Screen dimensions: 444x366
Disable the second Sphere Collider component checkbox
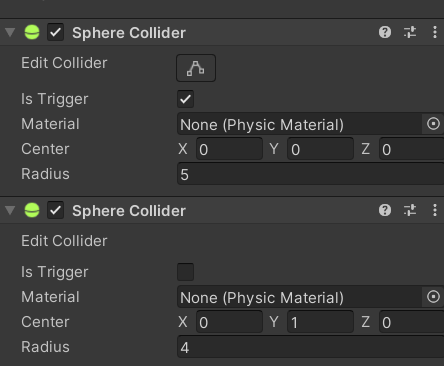coord(55,210)
